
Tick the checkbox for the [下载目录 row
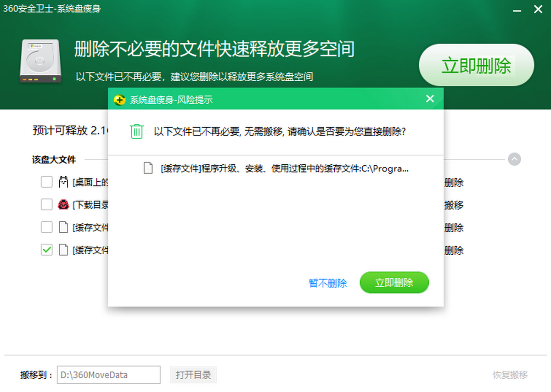click(47, 205)
